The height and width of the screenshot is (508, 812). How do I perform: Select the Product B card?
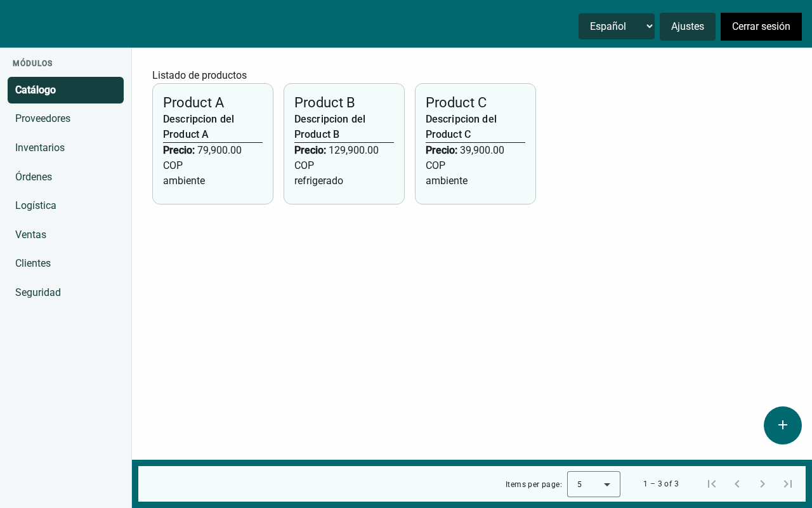pos(344,144)
